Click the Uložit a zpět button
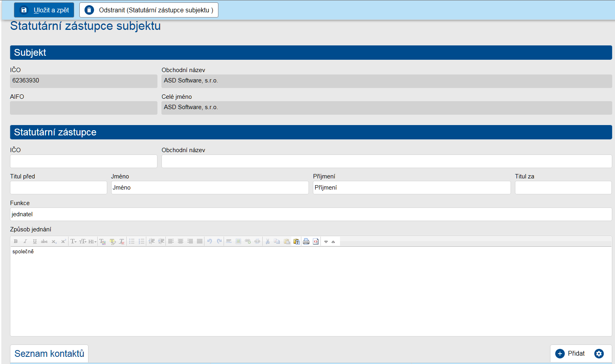The height and width of the screenshot is (364, 615). pos(44,10)
